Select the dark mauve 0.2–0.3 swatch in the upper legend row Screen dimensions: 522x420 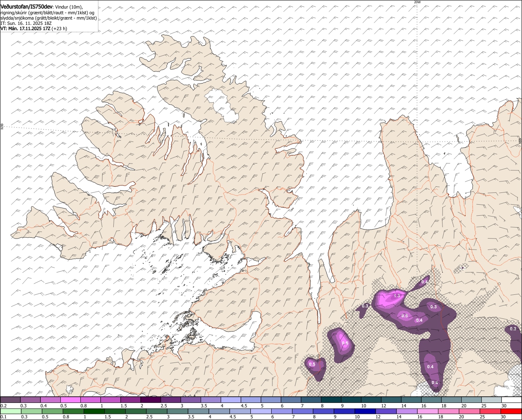[x=10, y=400]
